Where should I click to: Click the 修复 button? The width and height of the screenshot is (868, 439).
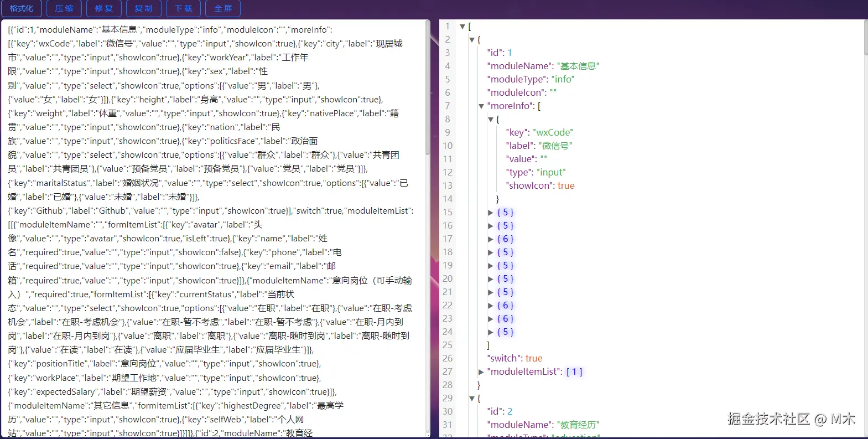[x=104, y=8]
